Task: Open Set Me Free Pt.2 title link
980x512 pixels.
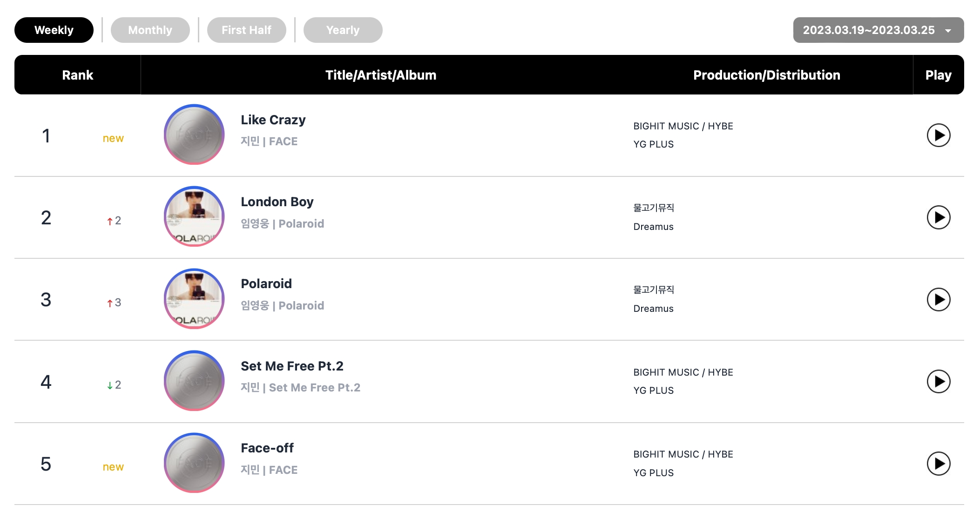Action: tap(292, 366)
